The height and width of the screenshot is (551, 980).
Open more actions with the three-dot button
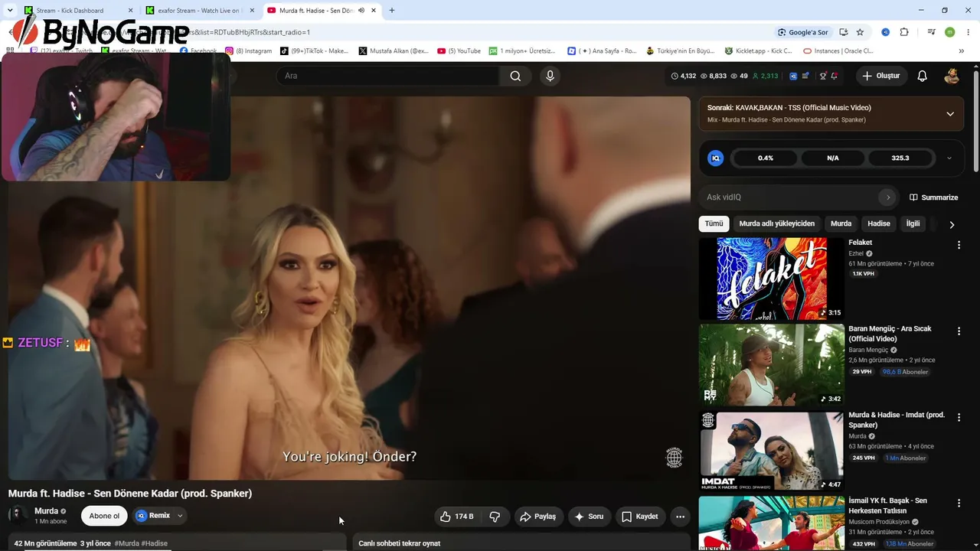pos(680,517)
